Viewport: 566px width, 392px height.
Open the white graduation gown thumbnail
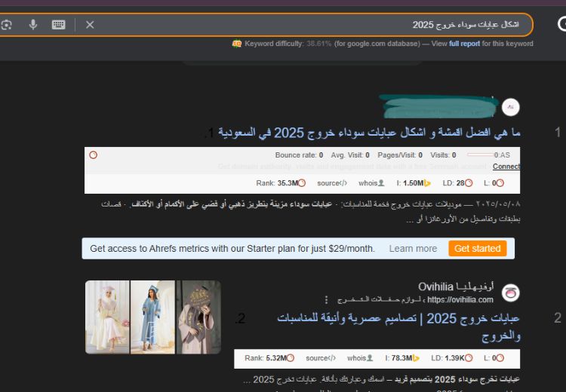pyautogui.click(x=107, y=317)
